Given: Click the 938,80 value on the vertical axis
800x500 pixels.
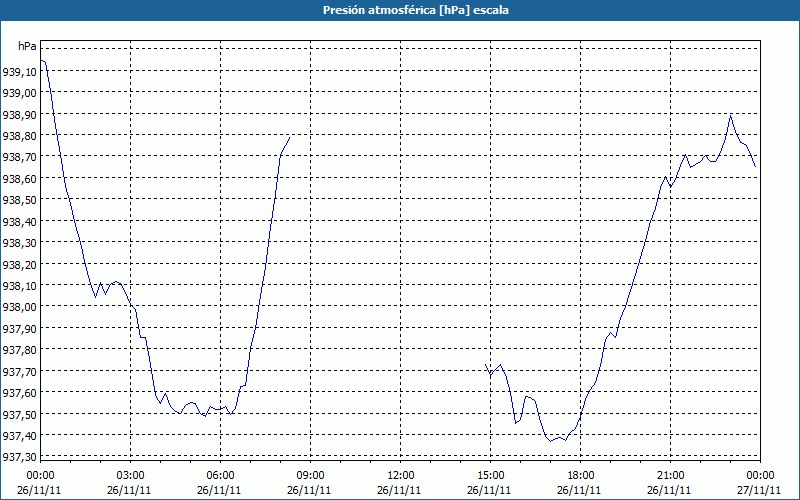Looking at the screenshot, I should tap(19, 136).
